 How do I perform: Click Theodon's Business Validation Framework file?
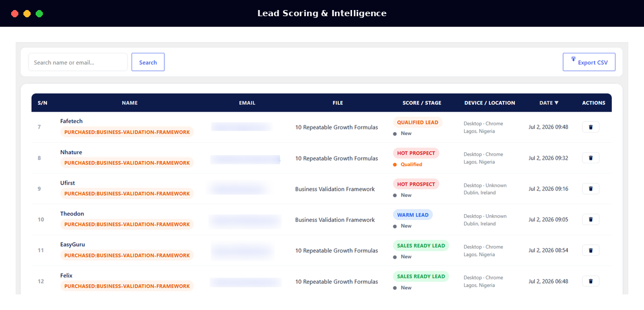pyautogui.click(x=335, y=220)
